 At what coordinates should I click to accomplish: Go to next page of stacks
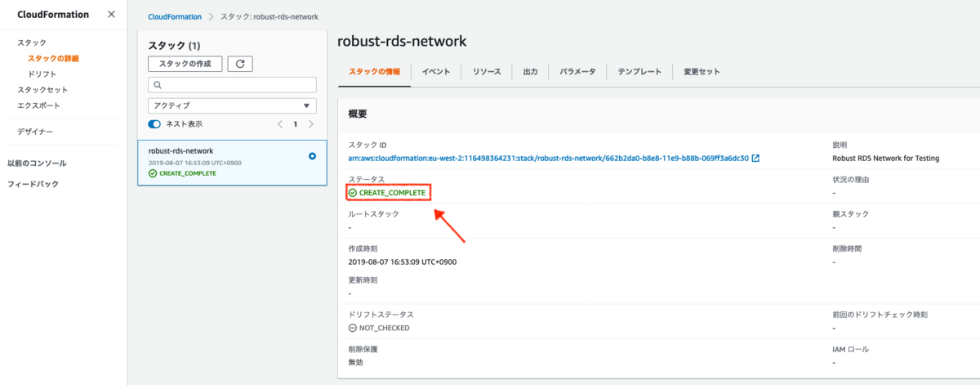(310, 124)
